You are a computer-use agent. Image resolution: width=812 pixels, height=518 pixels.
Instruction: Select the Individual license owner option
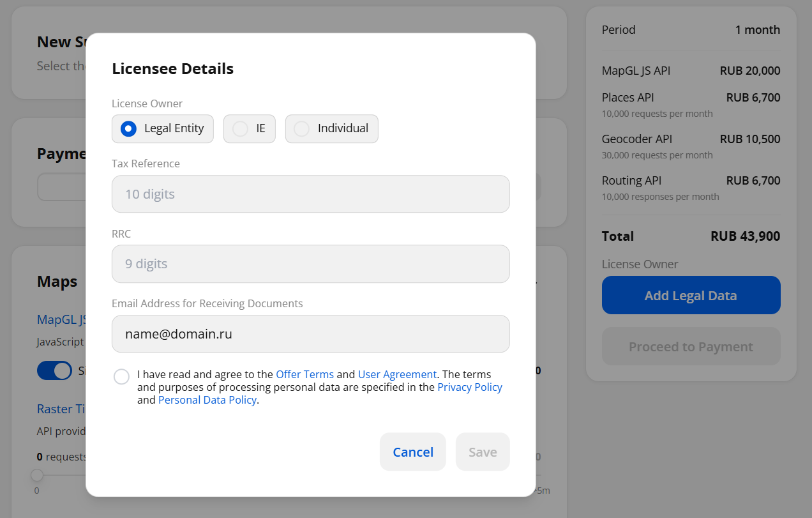point(301,128)
